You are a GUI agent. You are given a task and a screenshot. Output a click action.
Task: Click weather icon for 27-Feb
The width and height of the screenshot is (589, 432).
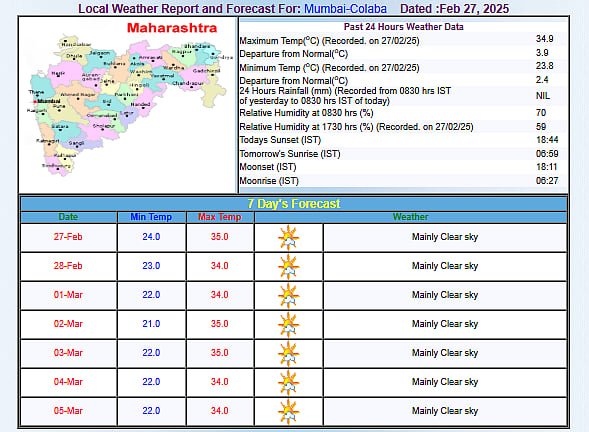pos(288,237)
